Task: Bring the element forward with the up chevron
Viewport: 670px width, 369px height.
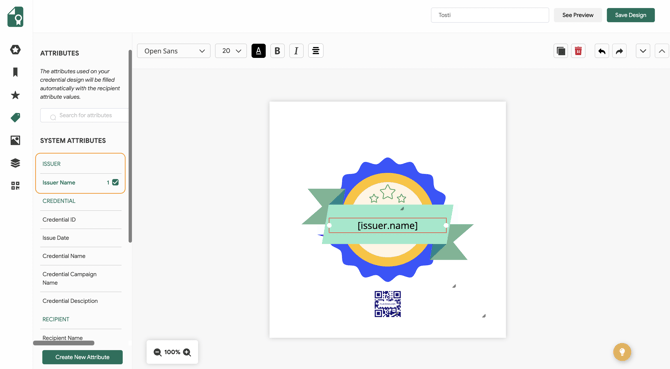Action: click(x=662, y=51)
